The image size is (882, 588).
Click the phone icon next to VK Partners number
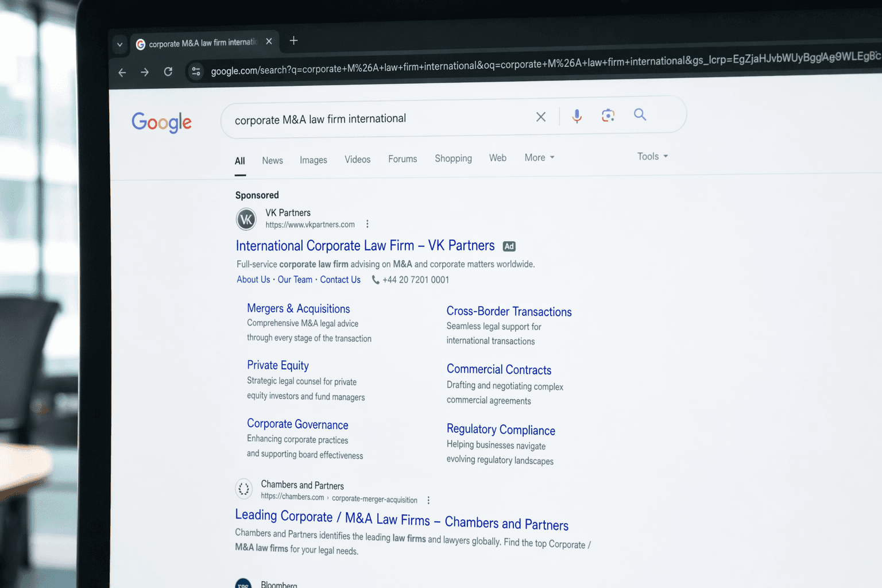375,280
